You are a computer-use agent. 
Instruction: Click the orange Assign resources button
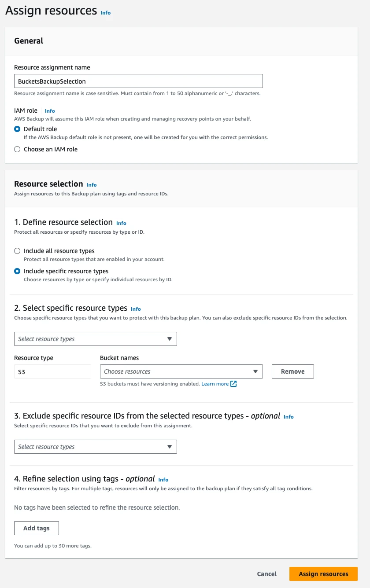coord(323,574)
